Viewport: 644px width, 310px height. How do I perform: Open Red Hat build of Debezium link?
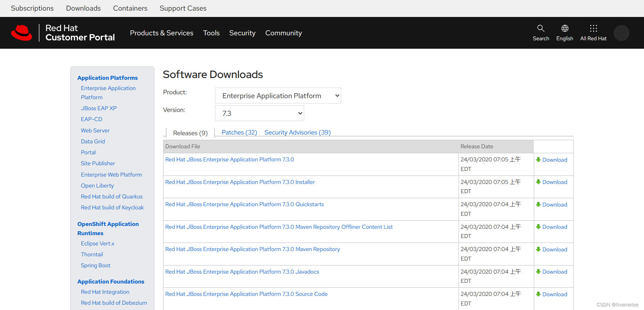[114, 303]
